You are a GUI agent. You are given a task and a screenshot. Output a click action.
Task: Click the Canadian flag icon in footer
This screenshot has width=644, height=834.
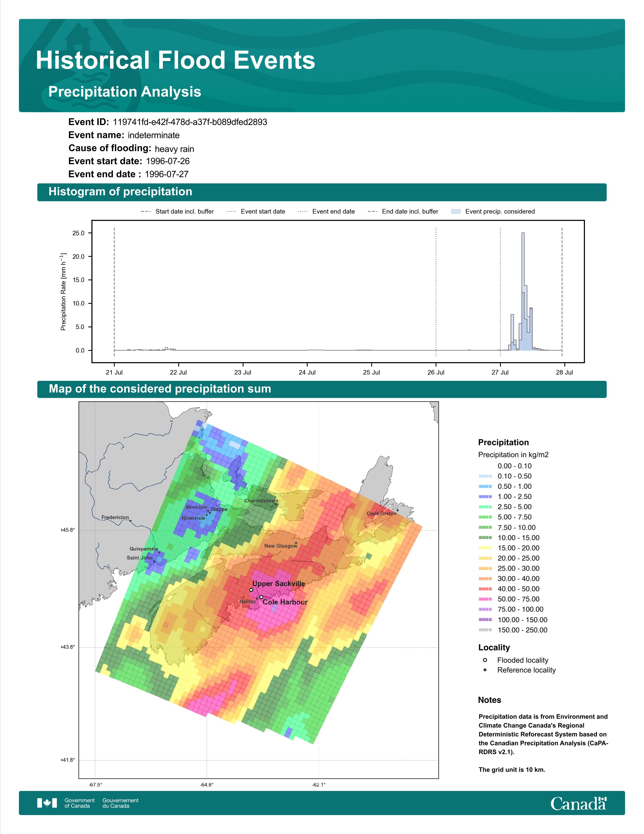47,803
